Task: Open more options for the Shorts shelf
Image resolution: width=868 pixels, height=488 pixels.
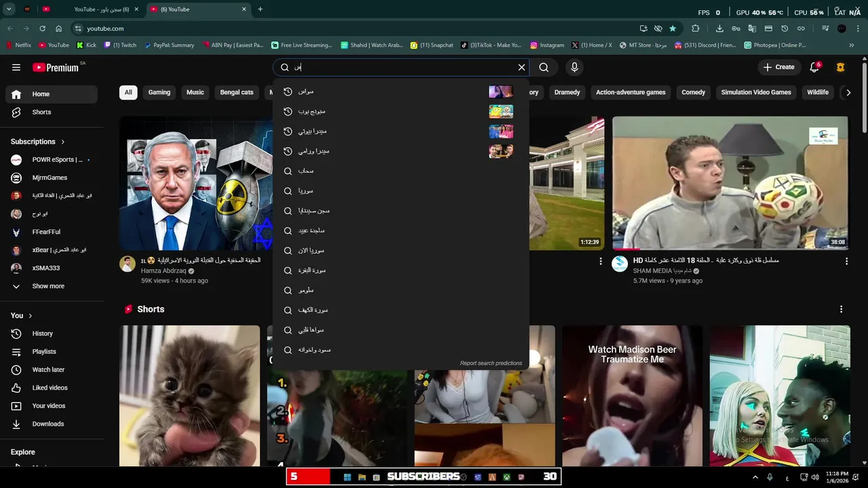Action: point(841,309)
